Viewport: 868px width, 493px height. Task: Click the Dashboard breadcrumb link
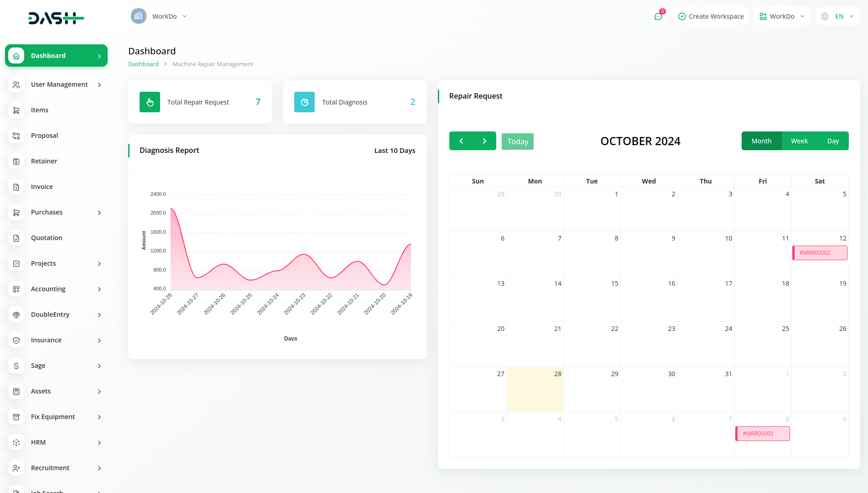[x=143, y=64]
